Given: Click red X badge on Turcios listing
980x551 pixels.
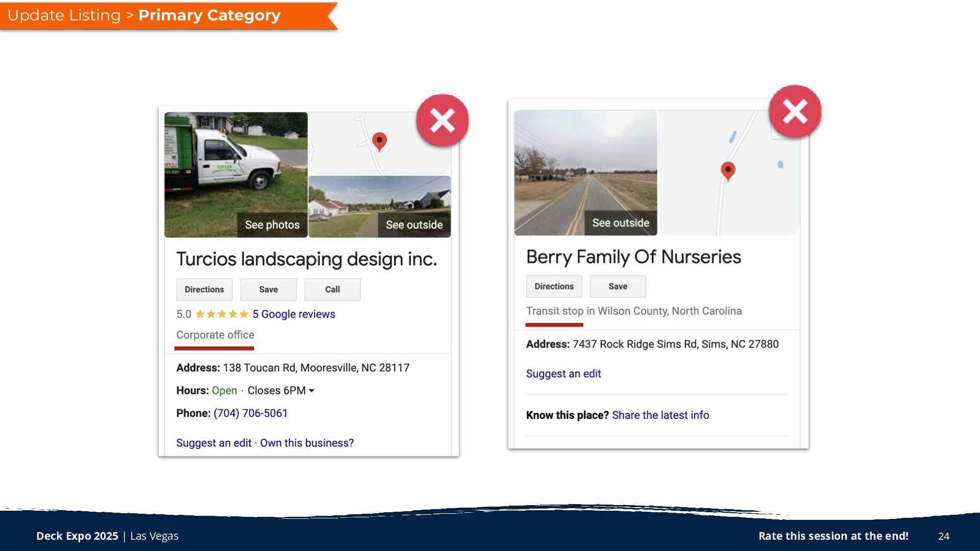Looking at the screenshot, I should pyautogui.click(x=442, y=120).
